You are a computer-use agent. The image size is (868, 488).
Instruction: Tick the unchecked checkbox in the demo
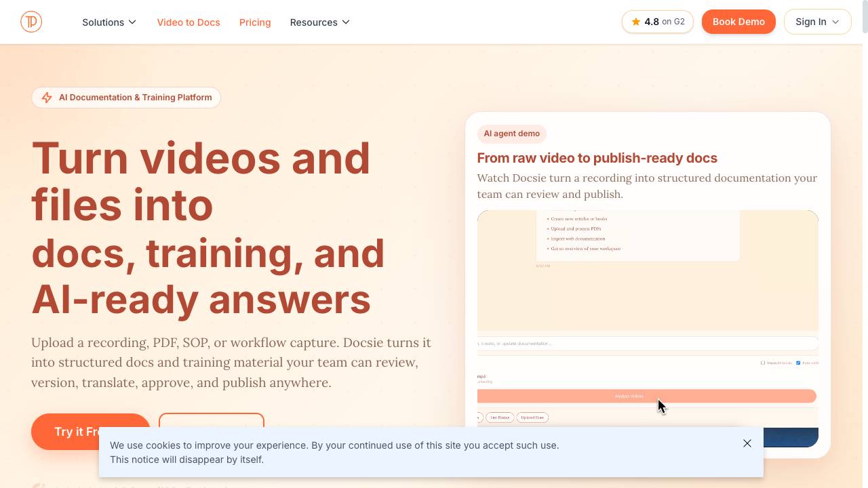(763, 363)
